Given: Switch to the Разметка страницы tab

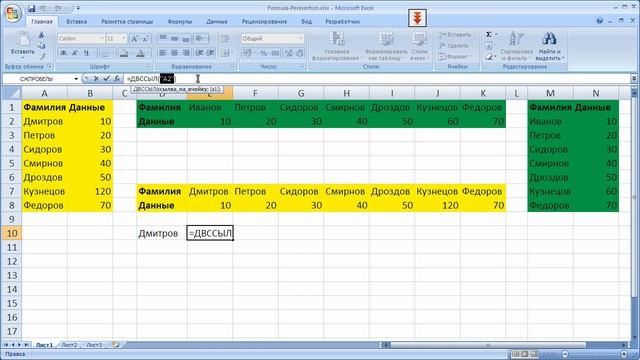Looking at the screenshot, I should pos(127,22).
